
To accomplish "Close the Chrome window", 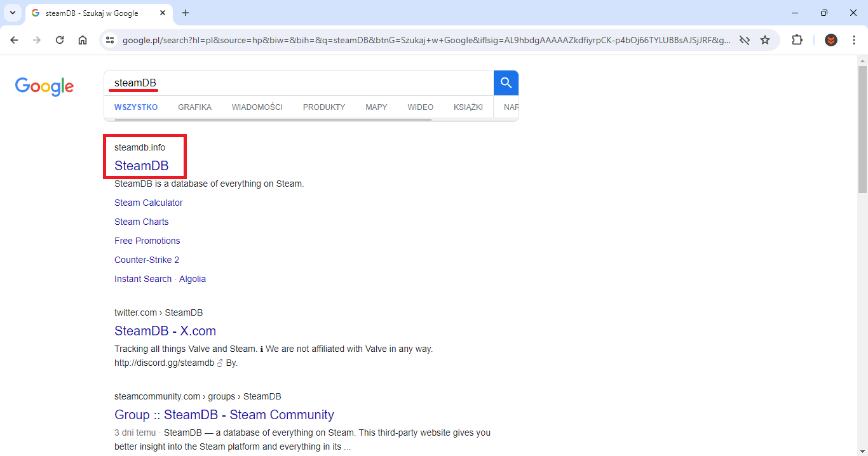I will (x=853, y=13).
